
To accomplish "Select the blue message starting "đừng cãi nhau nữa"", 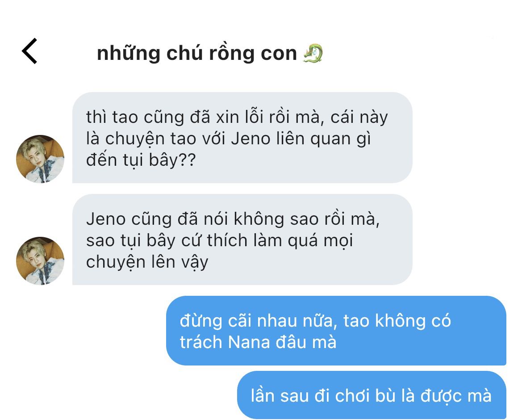I will tap(336, 331).
